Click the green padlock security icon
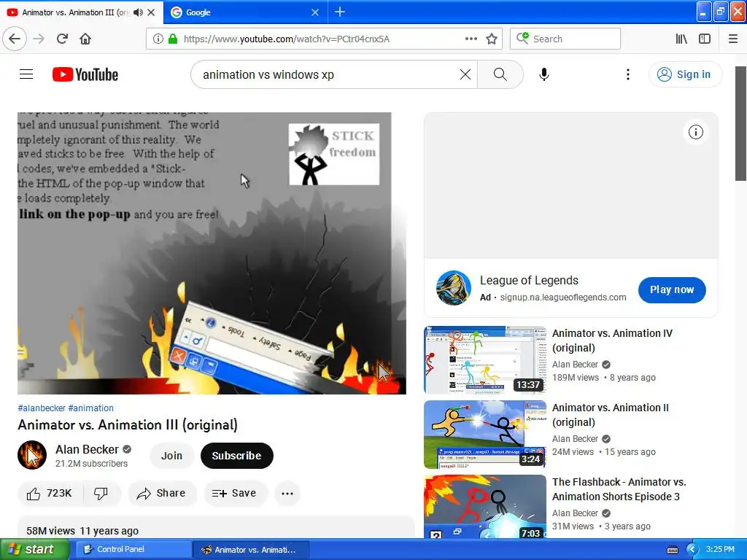 click(x=172, y=39)
